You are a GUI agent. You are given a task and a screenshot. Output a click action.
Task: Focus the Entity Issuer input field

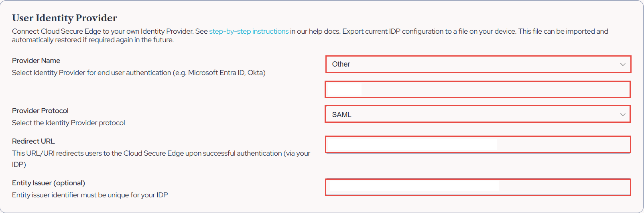[477, 187]
